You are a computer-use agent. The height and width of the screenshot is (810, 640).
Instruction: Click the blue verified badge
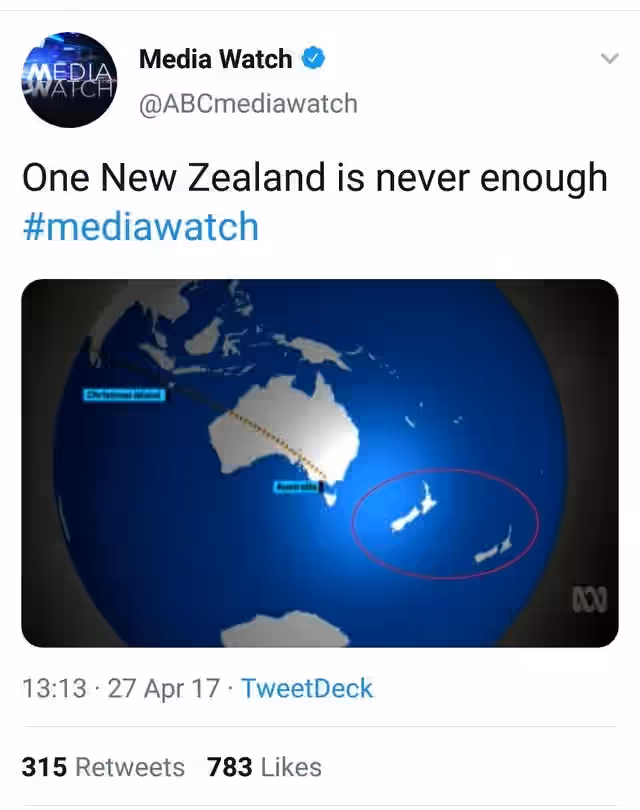[x=313, y=58]
